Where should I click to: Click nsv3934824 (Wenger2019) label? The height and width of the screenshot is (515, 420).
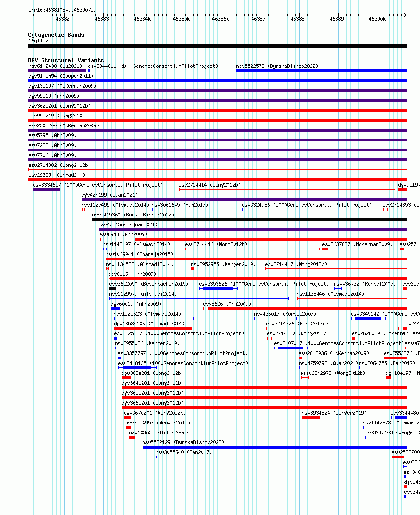coord(334,413)
